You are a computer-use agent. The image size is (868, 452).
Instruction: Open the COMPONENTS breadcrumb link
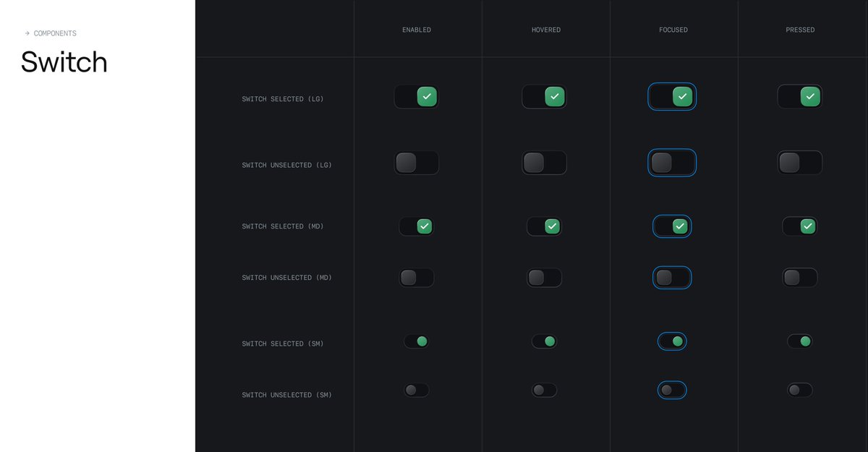[55, 33]
